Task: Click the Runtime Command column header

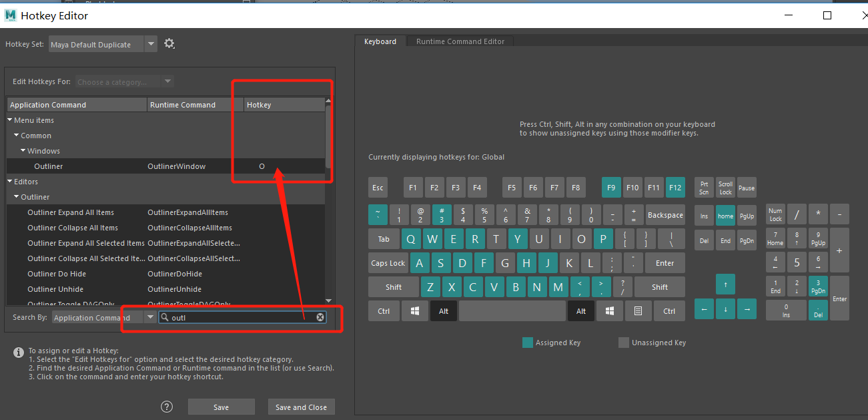Action: pyautogui.click(x=195, y=105)
